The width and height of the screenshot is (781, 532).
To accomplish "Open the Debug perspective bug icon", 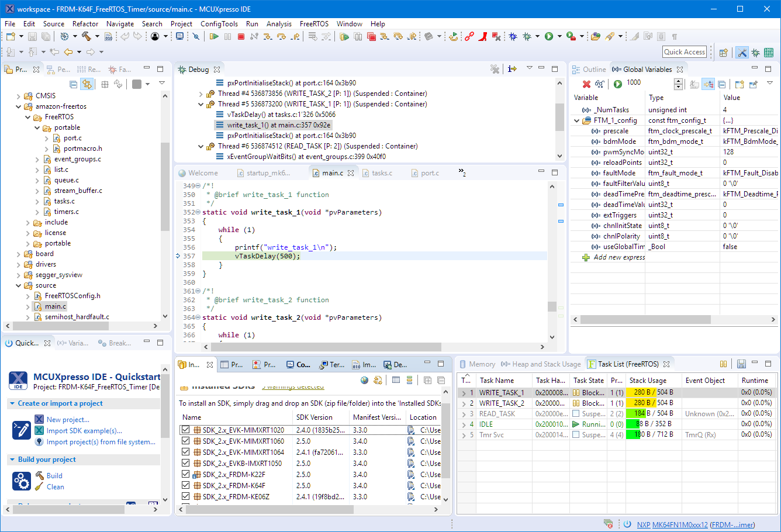I will point(755,53).
